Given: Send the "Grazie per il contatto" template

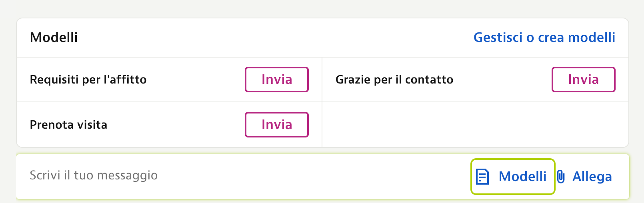Looking at the screenshot, I should pyautogui.click(x=584, y=80).
